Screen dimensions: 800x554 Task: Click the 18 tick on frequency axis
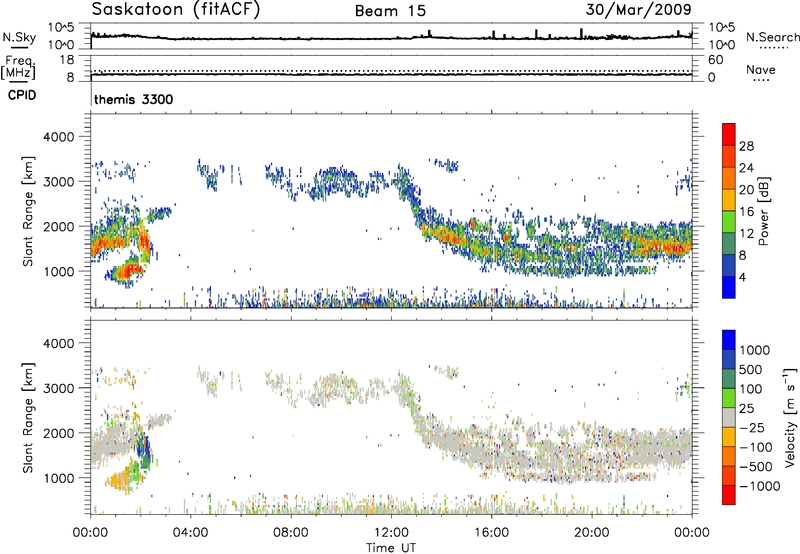(67, 60)
